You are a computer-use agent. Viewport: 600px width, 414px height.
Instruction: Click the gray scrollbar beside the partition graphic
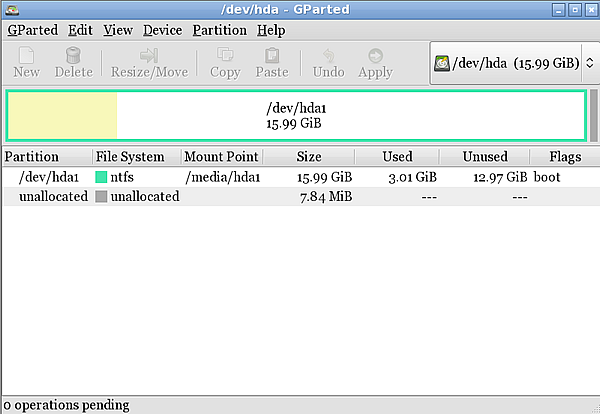(x=593, y=116)
